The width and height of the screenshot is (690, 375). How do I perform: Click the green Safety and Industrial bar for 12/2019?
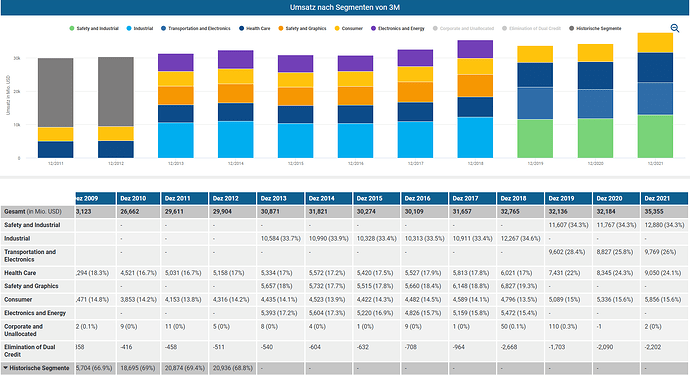coord(535,138)
